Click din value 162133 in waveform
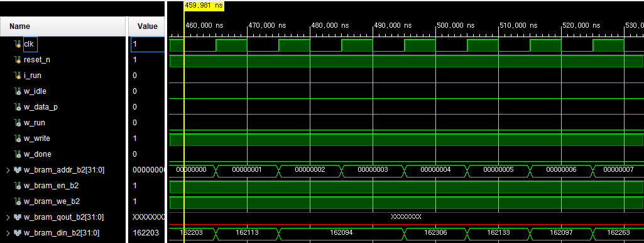644x243 pixels. 498,233
